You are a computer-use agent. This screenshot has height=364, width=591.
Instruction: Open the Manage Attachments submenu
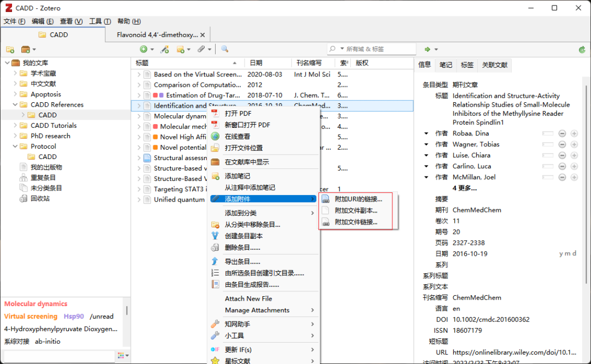264,310
